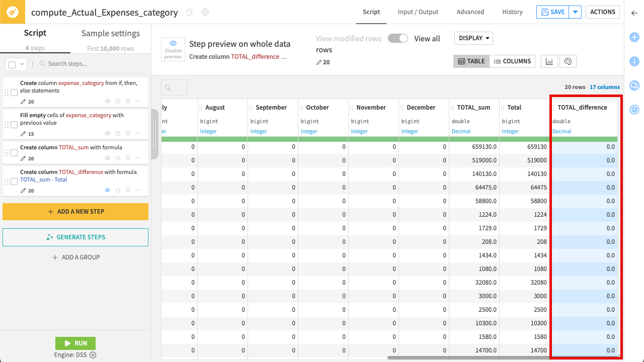The height and width of the screenshot is (362, 644).
Task: Click the Engine DSS gear icon near RUN
Action: [x=93, y=354]
